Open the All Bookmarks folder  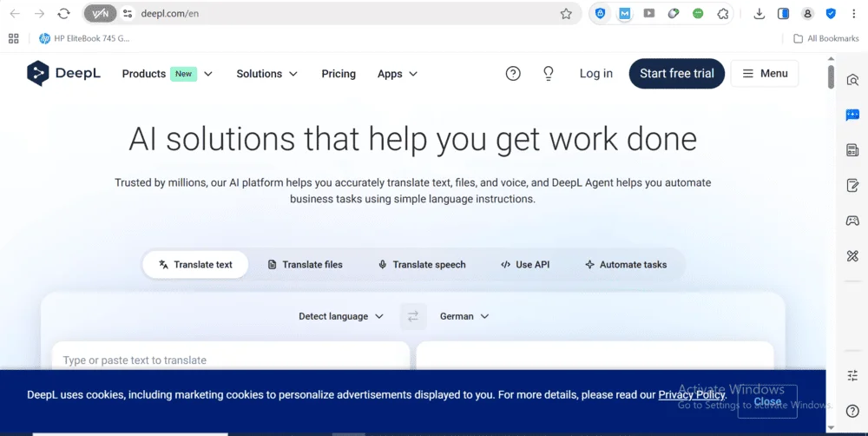pyautogui.click(x=826, y=38)
